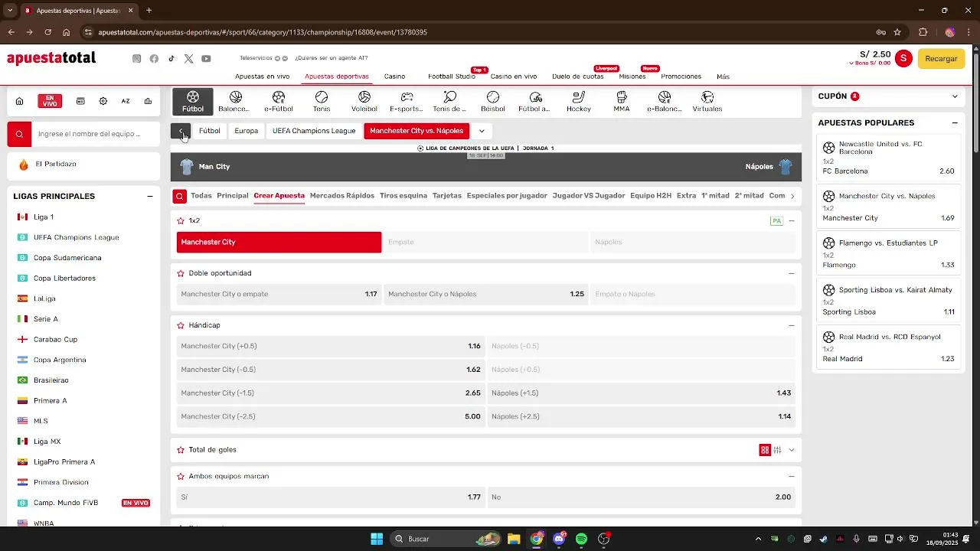980x551 pixels.
Task: Select the e-Baloncesto icon
Action: (665, 102)
